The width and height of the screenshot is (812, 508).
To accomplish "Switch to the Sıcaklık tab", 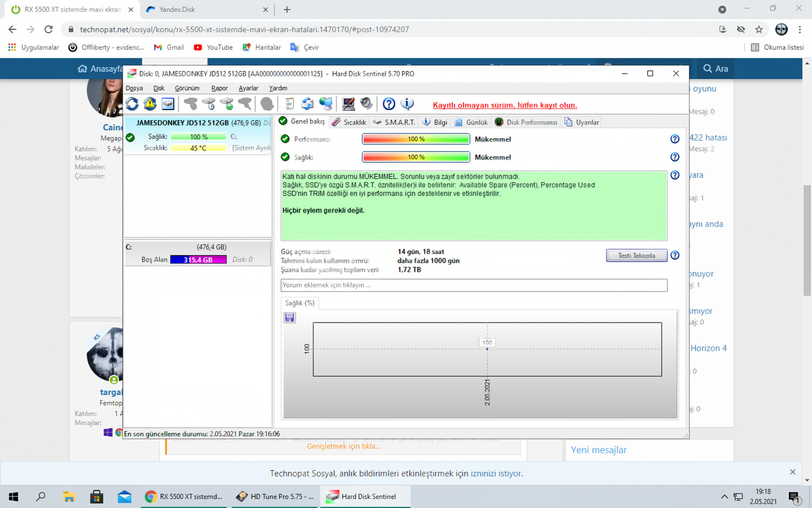I will (349, 122).
